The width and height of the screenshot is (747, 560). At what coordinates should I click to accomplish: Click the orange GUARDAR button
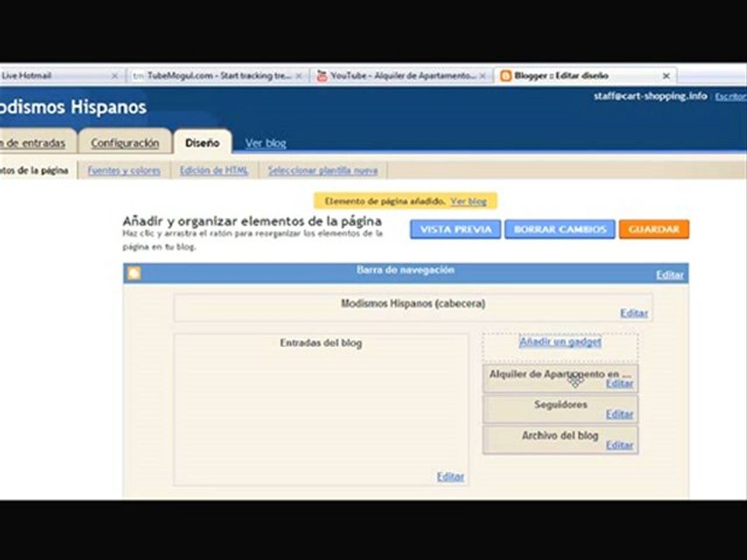654,229
